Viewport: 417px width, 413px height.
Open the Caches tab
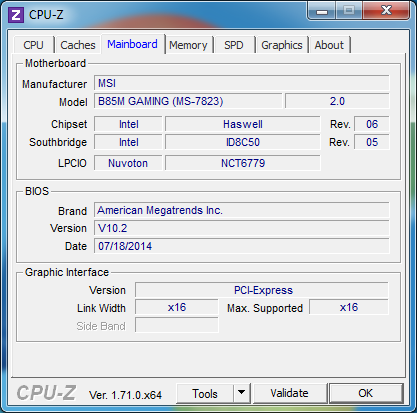(x=78, y=45)
